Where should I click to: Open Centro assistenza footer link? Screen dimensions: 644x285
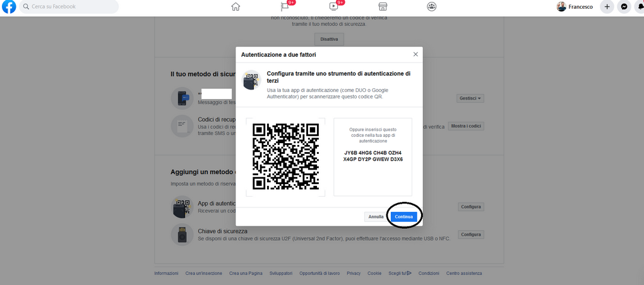(464, 273)
